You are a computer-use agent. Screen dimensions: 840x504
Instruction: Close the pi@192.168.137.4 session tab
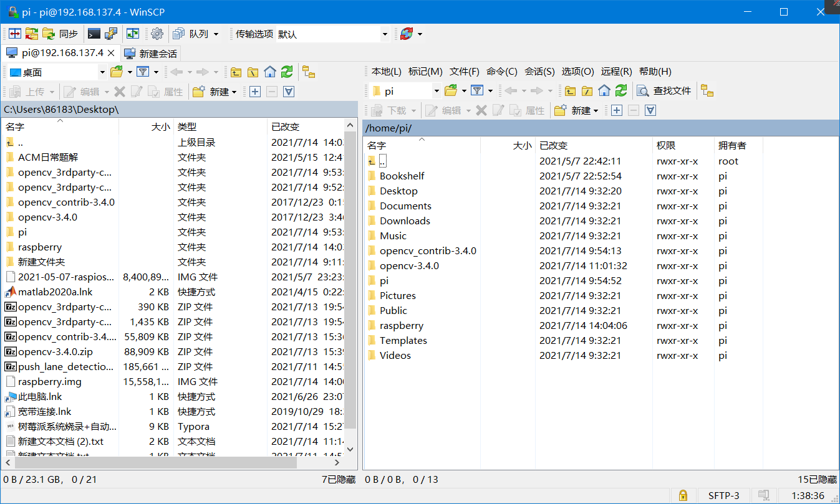(x=111, y=53)
